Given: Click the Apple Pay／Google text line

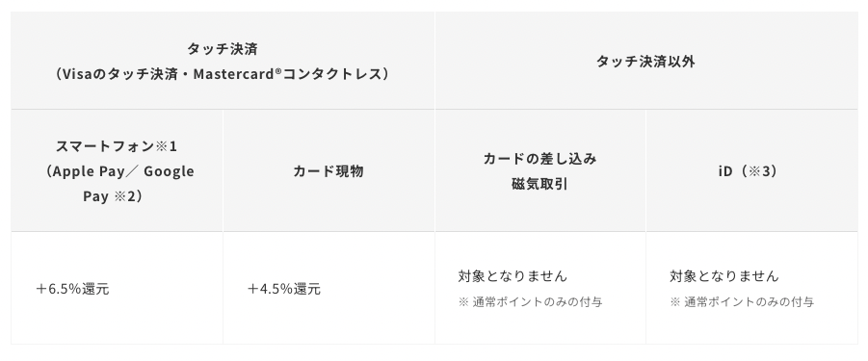Looking at the screenshot, I should (x=120, y=171).
